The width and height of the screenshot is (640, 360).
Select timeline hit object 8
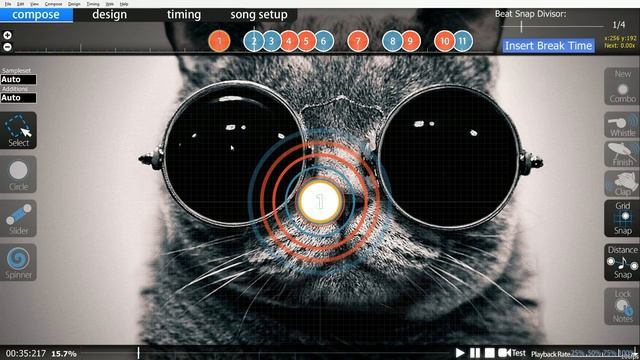coord(392,41)
